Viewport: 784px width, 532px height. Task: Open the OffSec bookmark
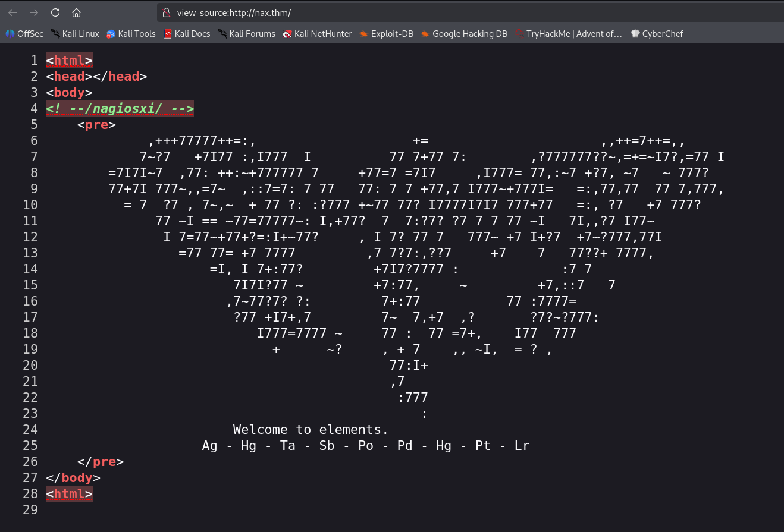click(x=24, y=34)
